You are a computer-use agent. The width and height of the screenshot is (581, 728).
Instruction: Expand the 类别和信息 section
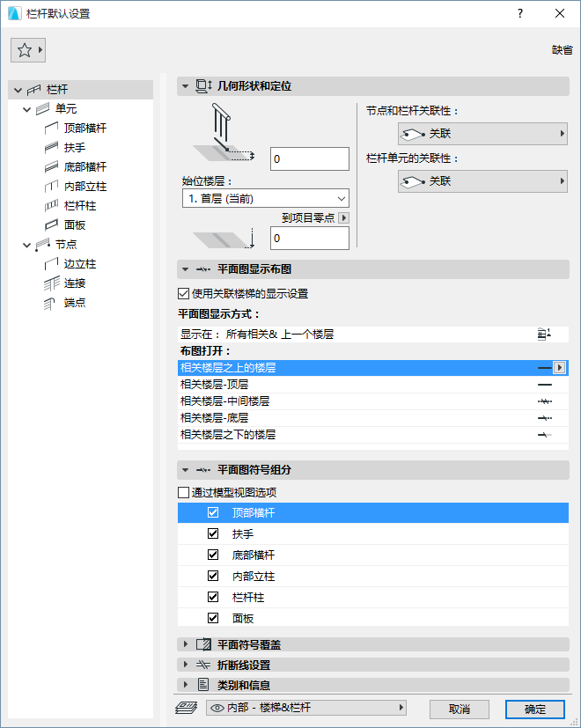186,684
